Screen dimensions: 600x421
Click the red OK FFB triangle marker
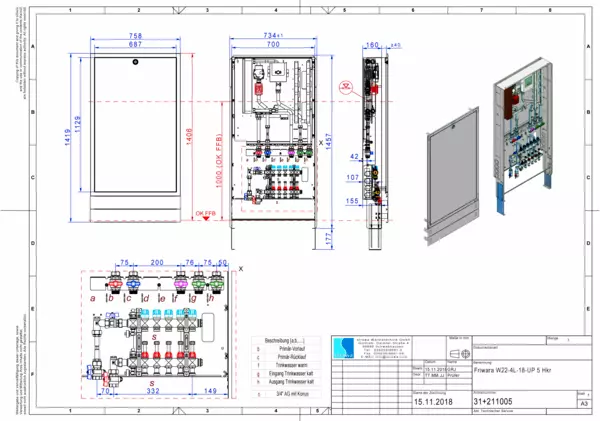(204, 219)
